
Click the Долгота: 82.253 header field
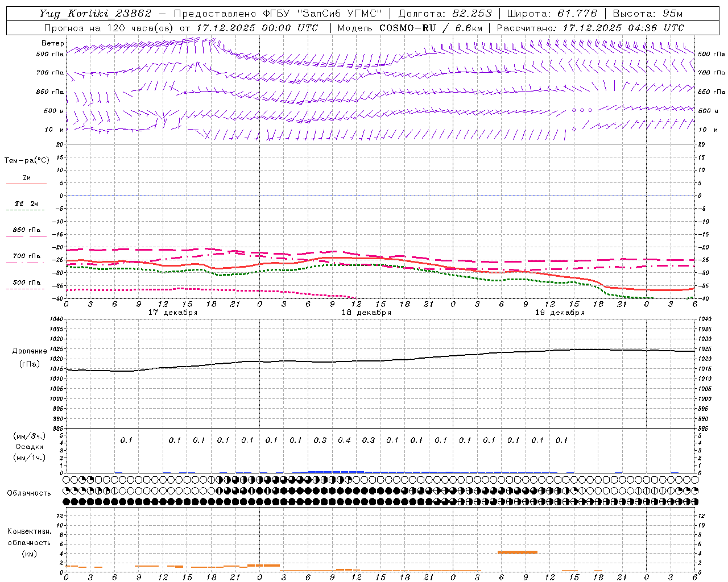[x=445, y=14]
